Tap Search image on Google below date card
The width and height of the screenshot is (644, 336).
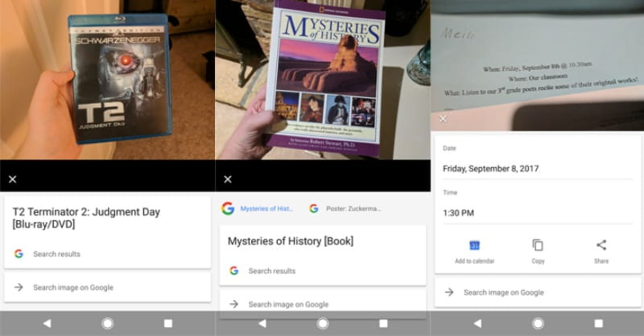[503, 292]
